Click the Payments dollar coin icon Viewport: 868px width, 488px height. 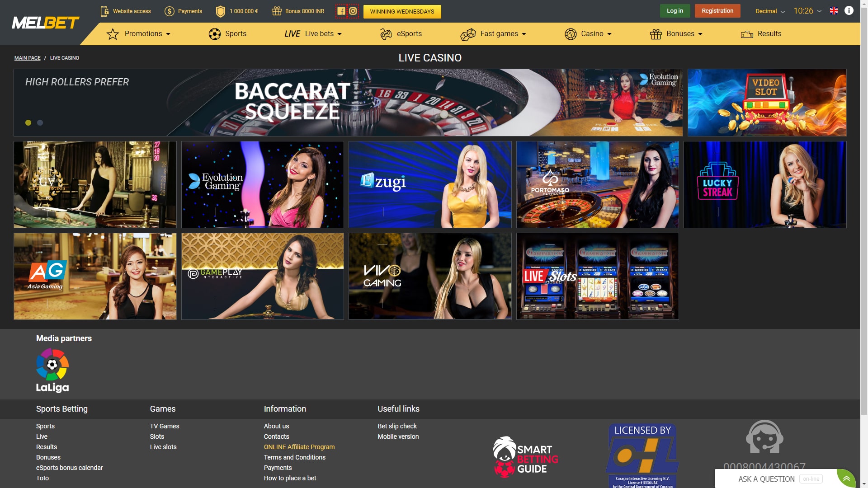(x=170, y=11)
